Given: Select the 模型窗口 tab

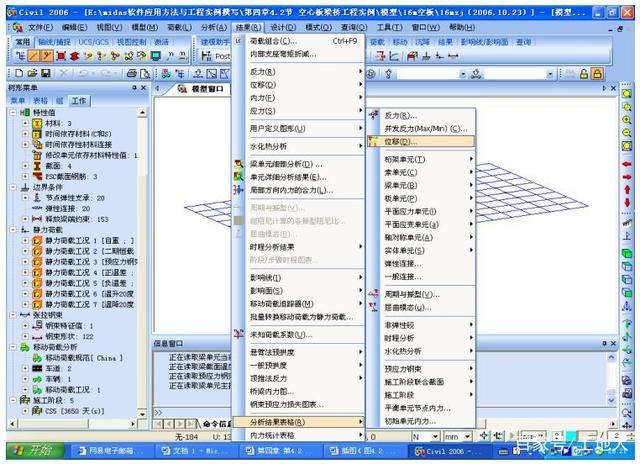Looking at the screenshot, I should (201, 89).
